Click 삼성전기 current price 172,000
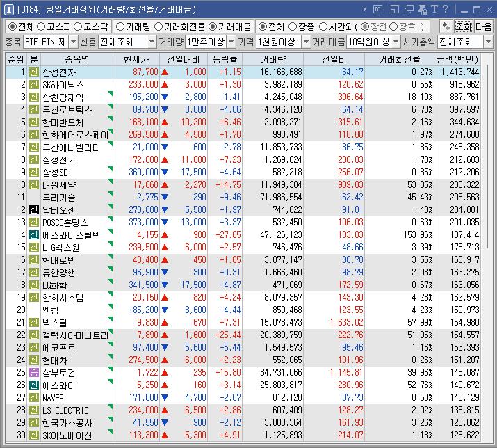The height and width of the screenshot is (448, 497). [143, 159]
